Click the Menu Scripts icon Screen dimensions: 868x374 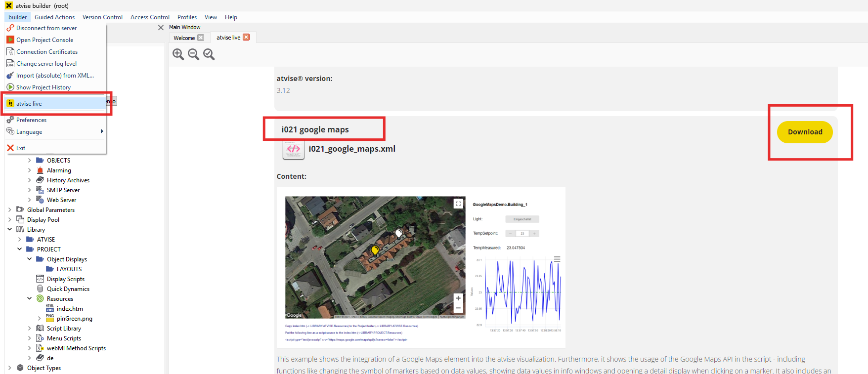40,338
